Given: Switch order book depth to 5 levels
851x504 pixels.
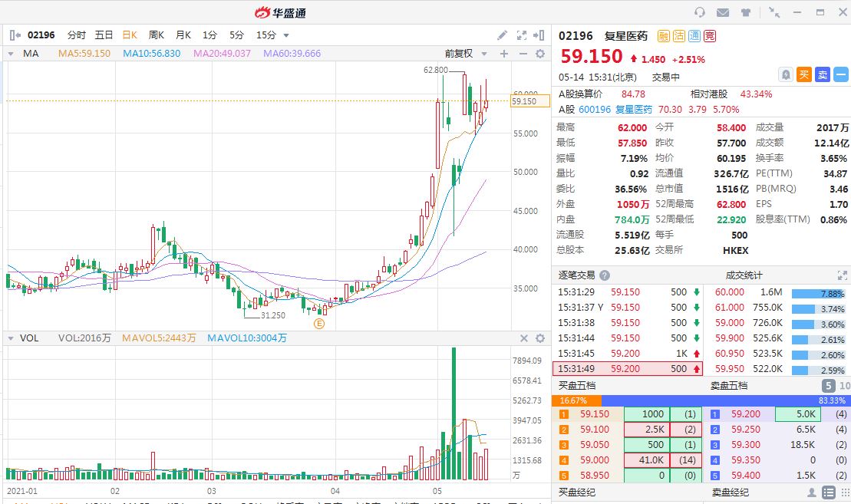Looking at the screenshot, I should tap(828, 386).
